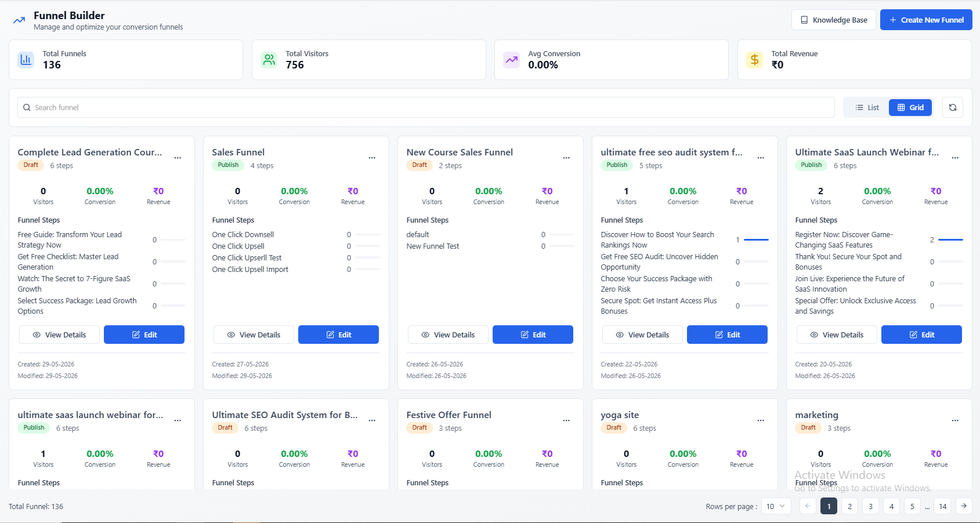The image size is (980, 523).
Task: View Details of Ultimate SaaS Launch Webinar
Action: click(837, 335)
